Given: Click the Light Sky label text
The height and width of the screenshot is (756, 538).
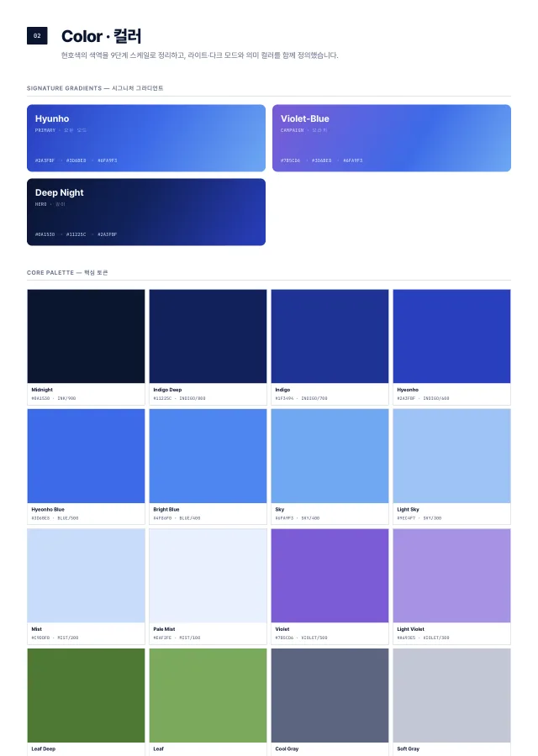Looking at the screenshot, I should pos(409,509).
